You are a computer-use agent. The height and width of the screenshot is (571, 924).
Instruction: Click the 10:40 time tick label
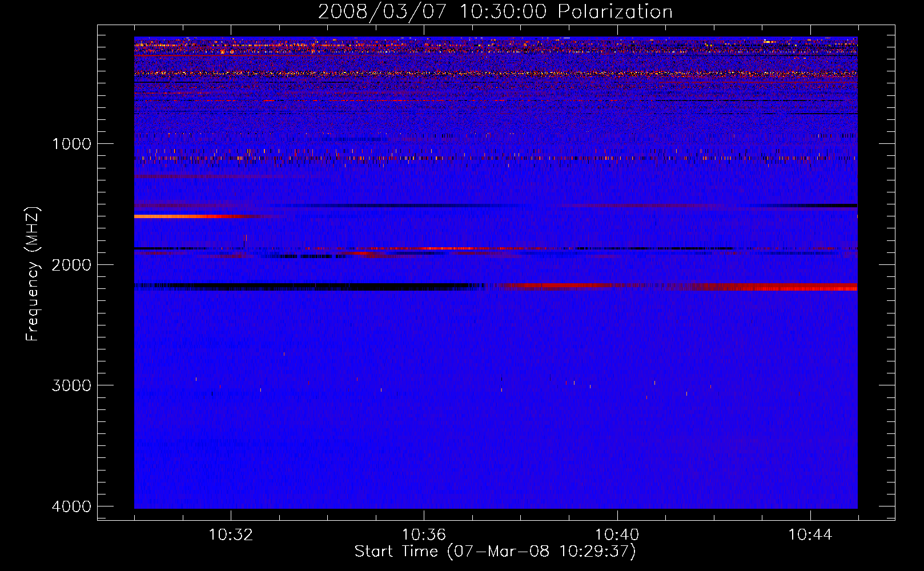[x=617, y=535]
